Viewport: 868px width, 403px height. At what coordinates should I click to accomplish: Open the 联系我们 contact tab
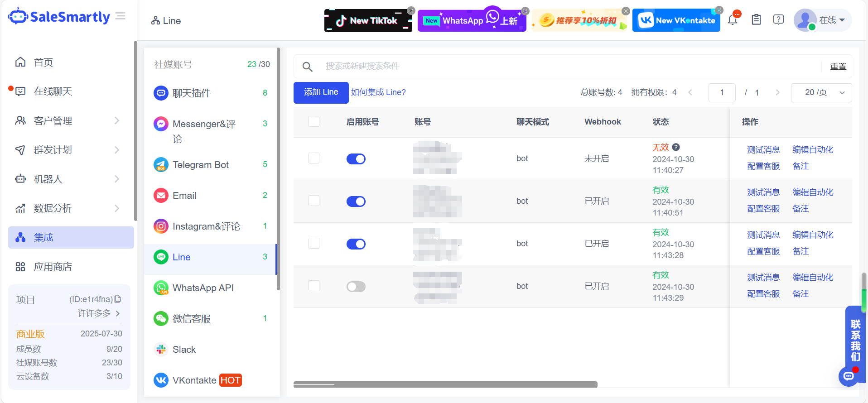[855, 340]
